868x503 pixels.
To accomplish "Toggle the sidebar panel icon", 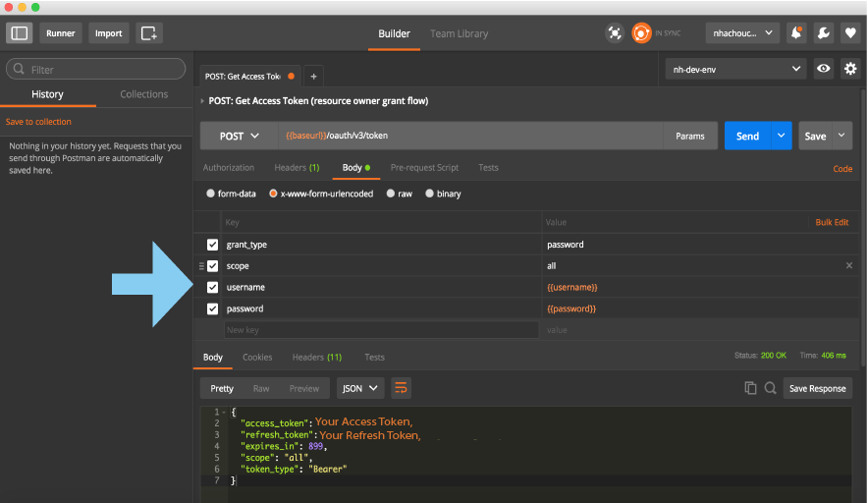I will 20,33.
